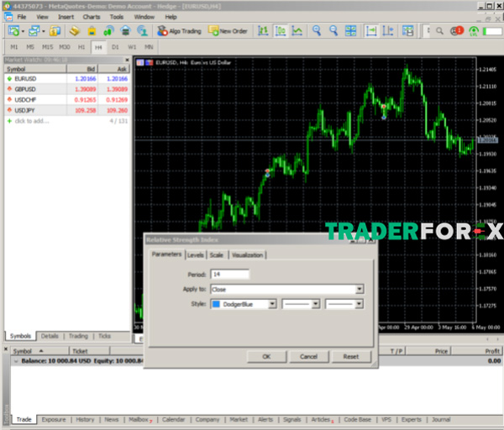Open the Ticks tab in Market Watch
Image resolution: width=504 pixels, height=430 pixels.
pyautogui.click(x=104, y=336)
